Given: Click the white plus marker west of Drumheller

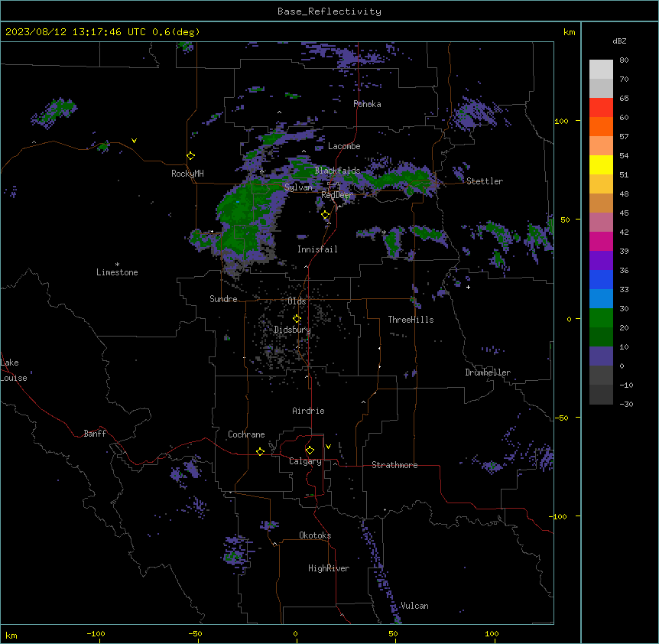Looking at the screenshot, I should point(468,287).
